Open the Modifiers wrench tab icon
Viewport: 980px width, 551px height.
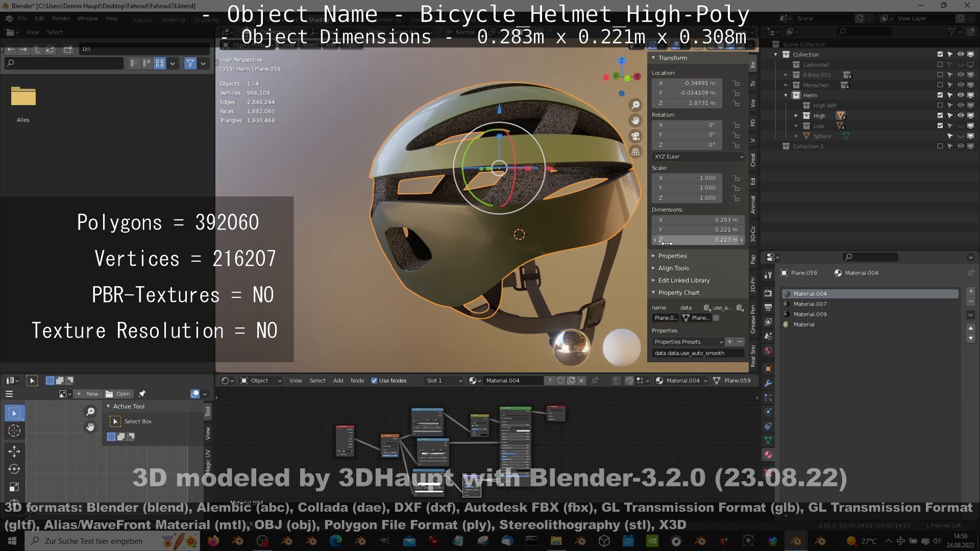pos(768,383)
